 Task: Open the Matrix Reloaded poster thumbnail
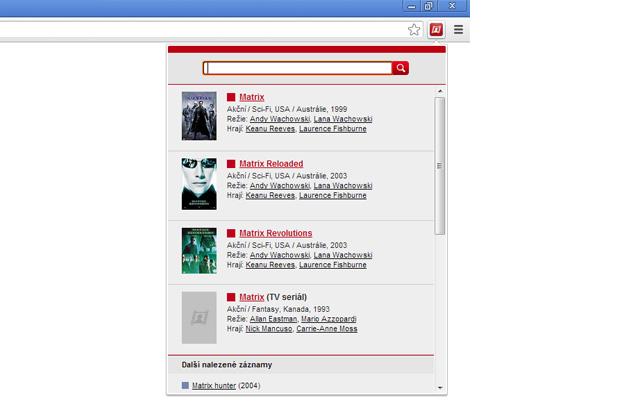199,184
